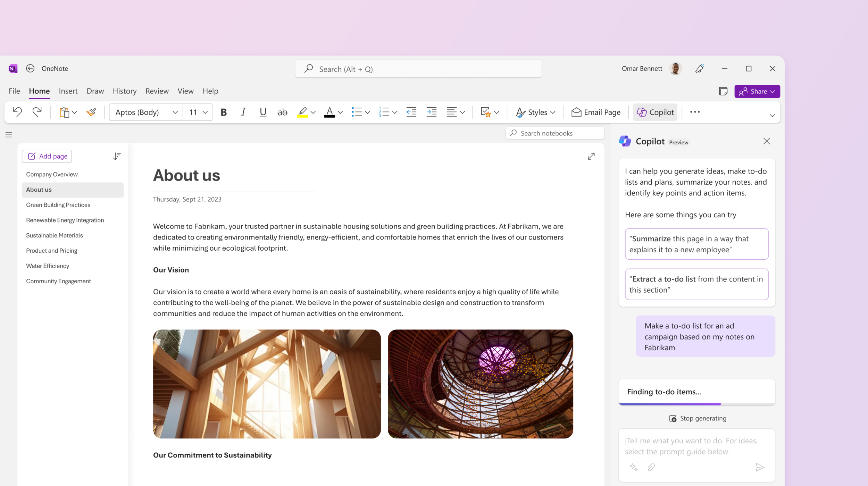Viewport: 868px width, 486px height.
Task: Click the Strikethrough formatting icon
Action: coord(281,112)
